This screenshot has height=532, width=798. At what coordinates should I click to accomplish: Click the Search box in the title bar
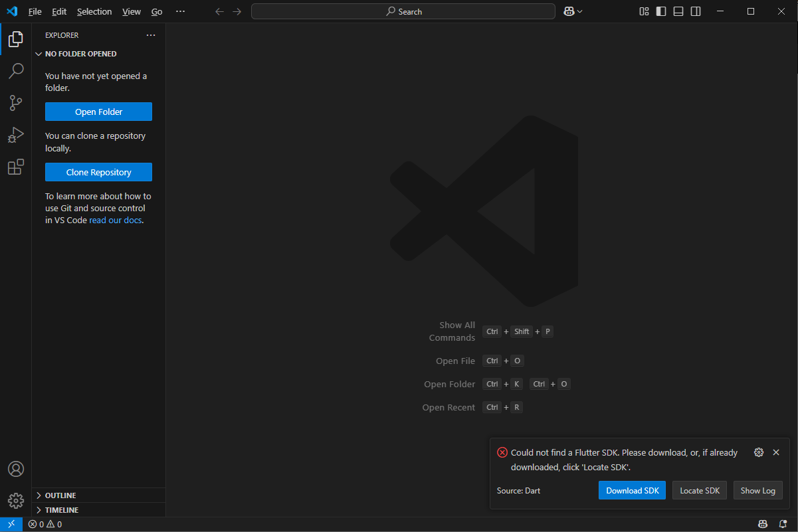403,11
